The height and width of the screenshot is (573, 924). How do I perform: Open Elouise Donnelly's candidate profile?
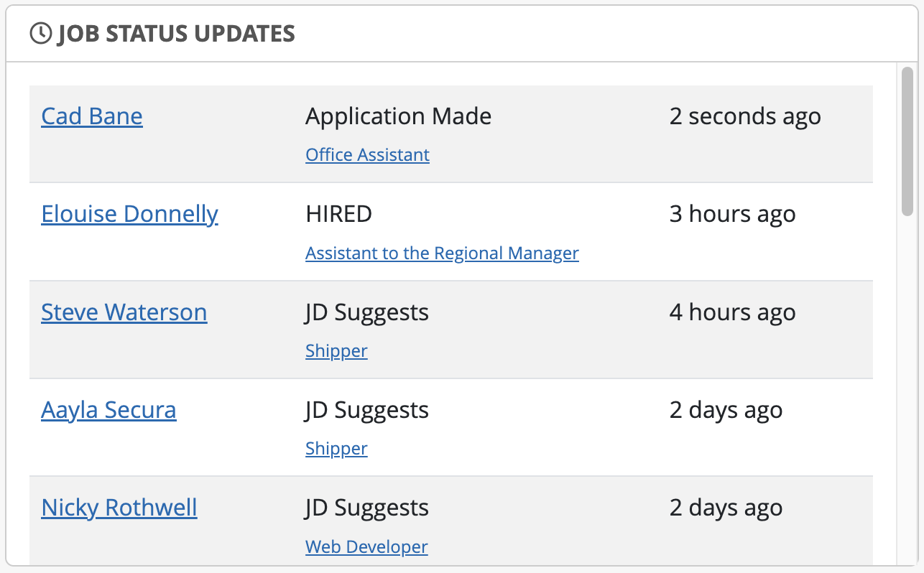(129, 214)
